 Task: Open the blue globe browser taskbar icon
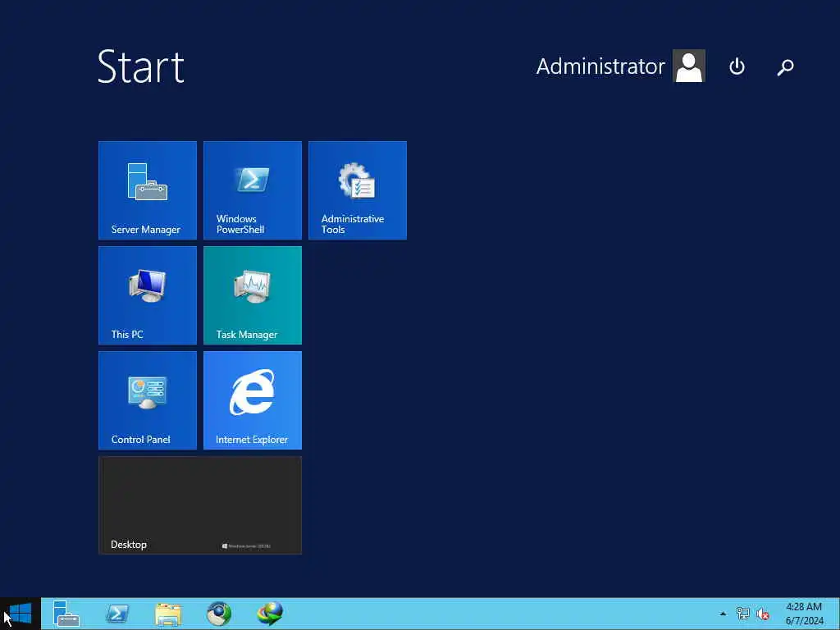pos(219,614)
